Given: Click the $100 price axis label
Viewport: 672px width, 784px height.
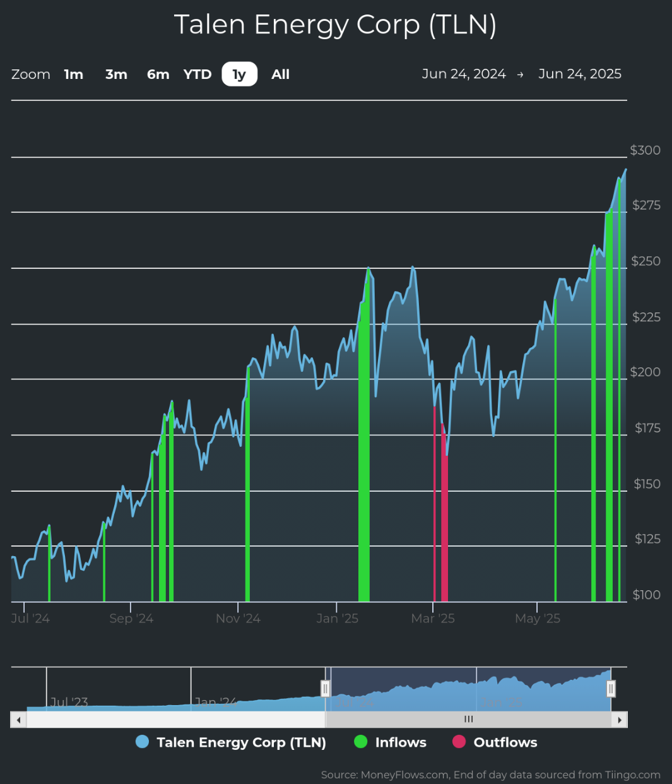Looking at the screenshot, I should [x=647, y=595].
